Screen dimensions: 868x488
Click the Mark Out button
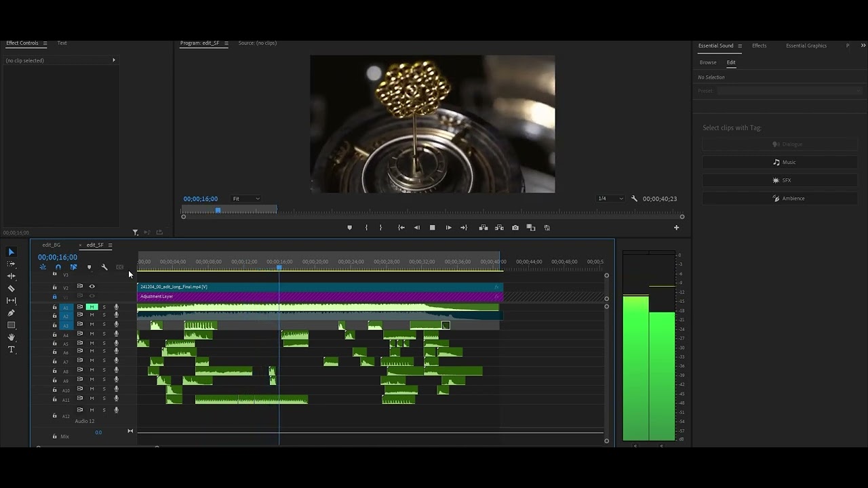coord(380,228)
